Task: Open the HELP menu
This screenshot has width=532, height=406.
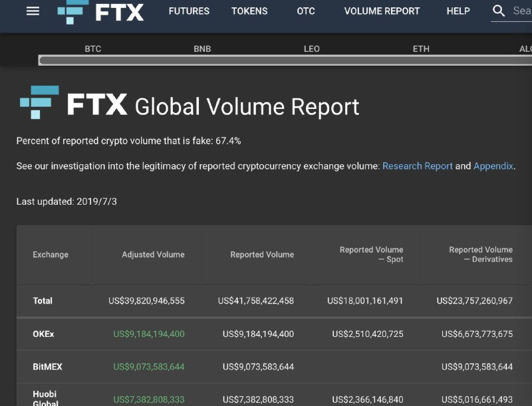Action: click(x=458, y=11)
